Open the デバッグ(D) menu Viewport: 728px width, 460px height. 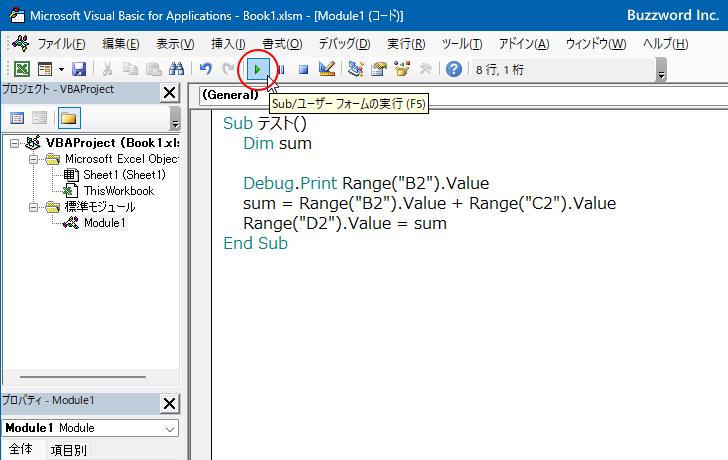point(344,44)
